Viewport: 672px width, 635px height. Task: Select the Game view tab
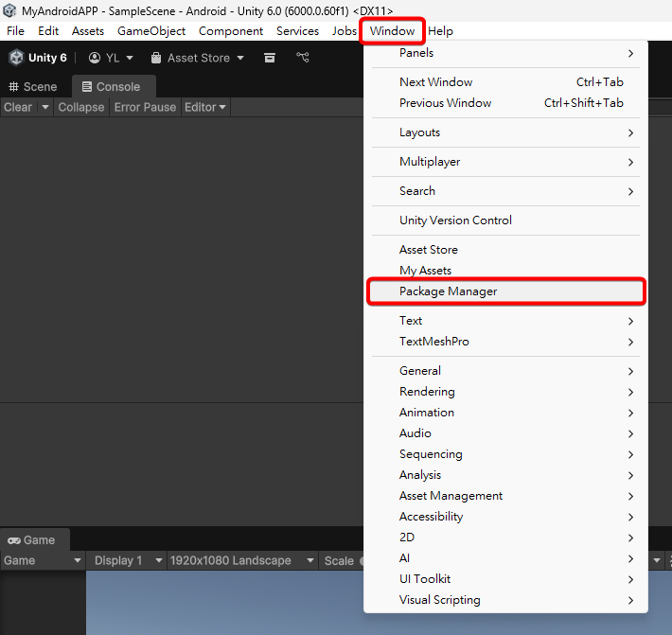(32, 539)
